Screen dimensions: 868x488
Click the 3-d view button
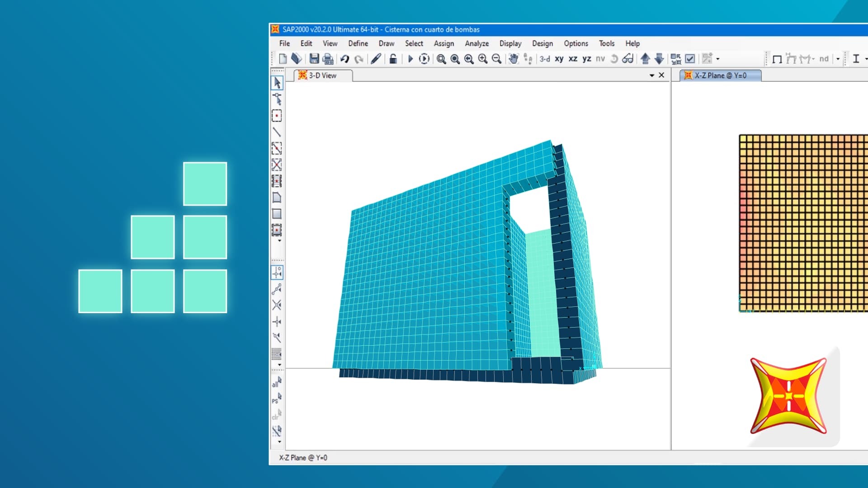(545, 59)
